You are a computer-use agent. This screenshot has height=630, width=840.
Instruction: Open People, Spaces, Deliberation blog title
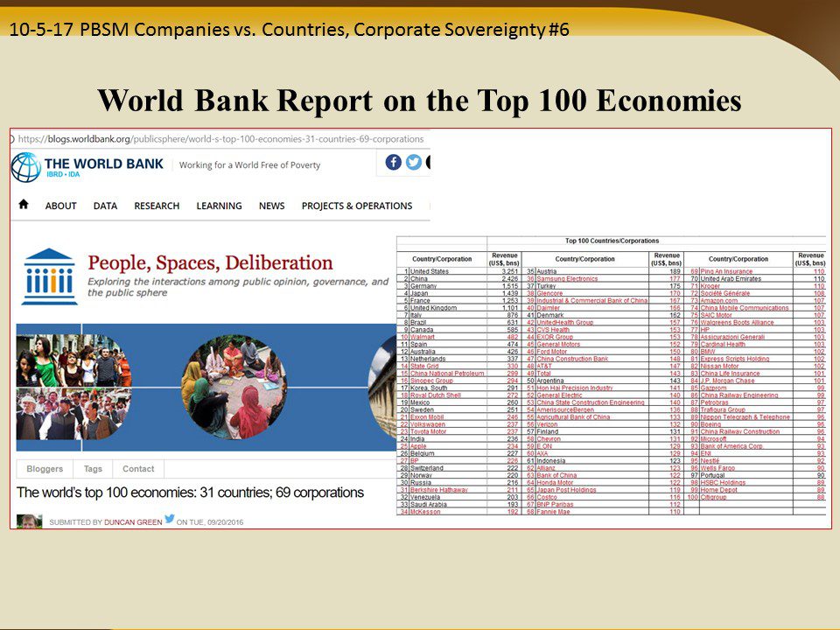(x=210, y=262)
